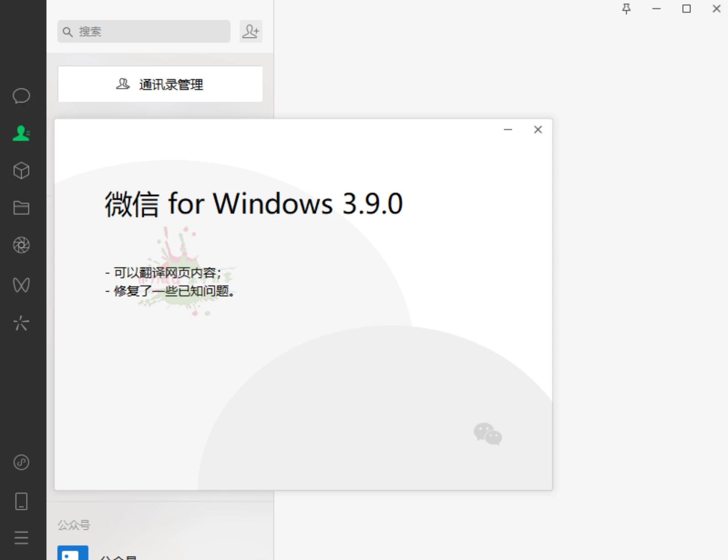Open the Top Stories sparkle icon
Image resolution: width=728 pixels, height=560 pixels.
21,323
